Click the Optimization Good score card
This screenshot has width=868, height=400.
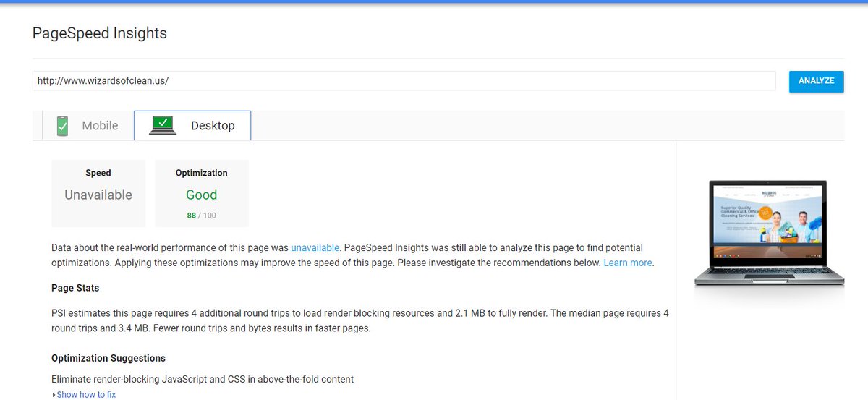click(201, 193)
